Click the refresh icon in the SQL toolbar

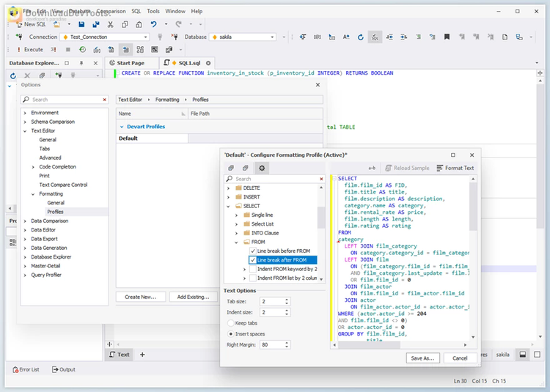pos(361,37)
